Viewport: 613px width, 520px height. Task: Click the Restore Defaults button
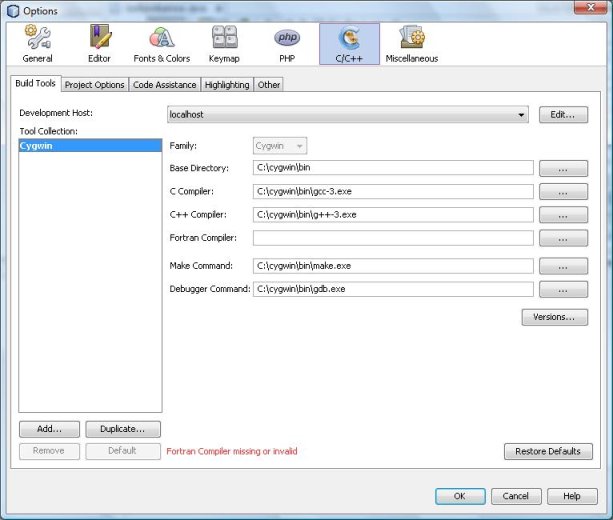(548, 451)
